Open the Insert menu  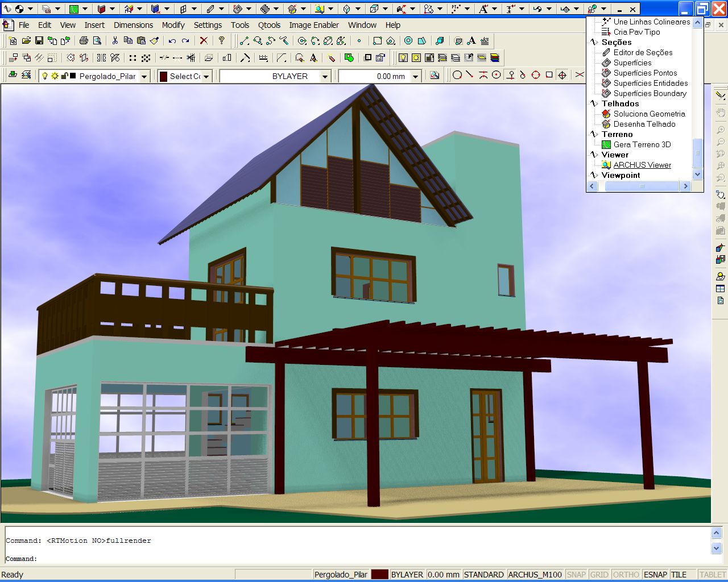tap(94, 25)
